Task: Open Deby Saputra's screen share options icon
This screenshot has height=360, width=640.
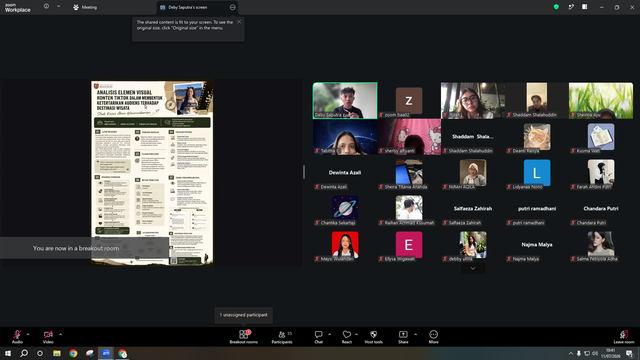Action: 232,7
